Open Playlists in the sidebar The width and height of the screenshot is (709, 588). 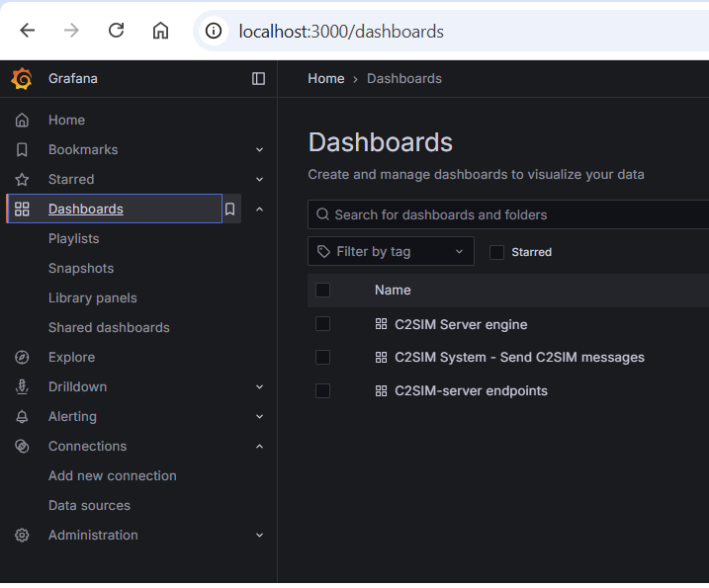[74, 239]
